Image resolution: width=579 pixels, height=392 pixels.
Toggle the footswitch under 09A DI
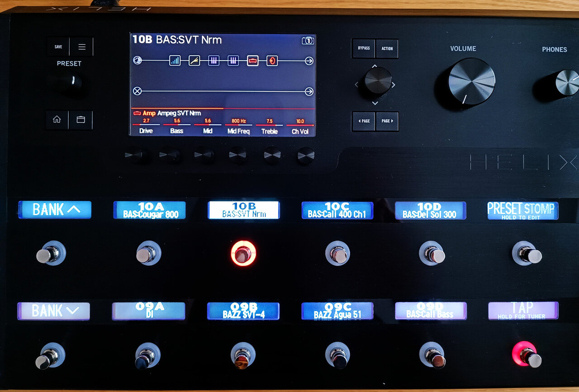[x=148, y=356]
